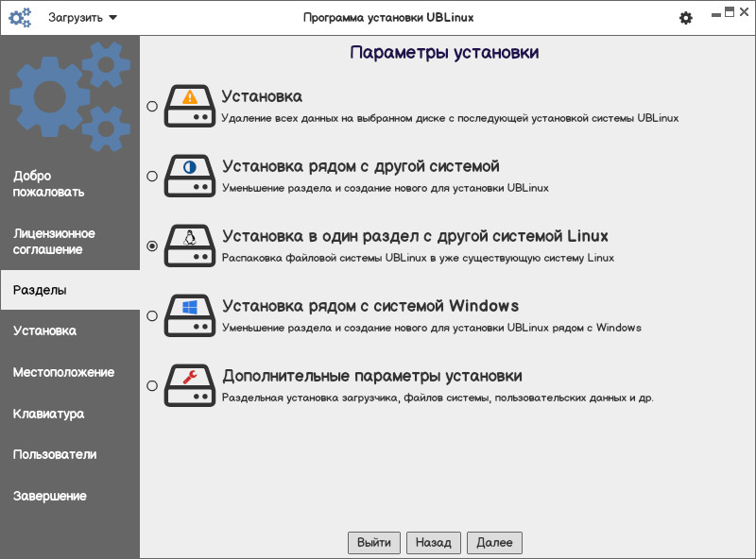The height and width of the screenshot is (559, 756).
Task: Click the Linux penguin disk icon
Action: (x=190, y=246)
